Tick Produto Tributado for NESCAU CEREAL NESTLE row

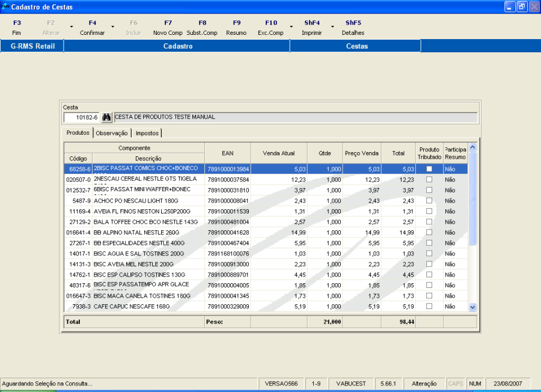(429, 180)
